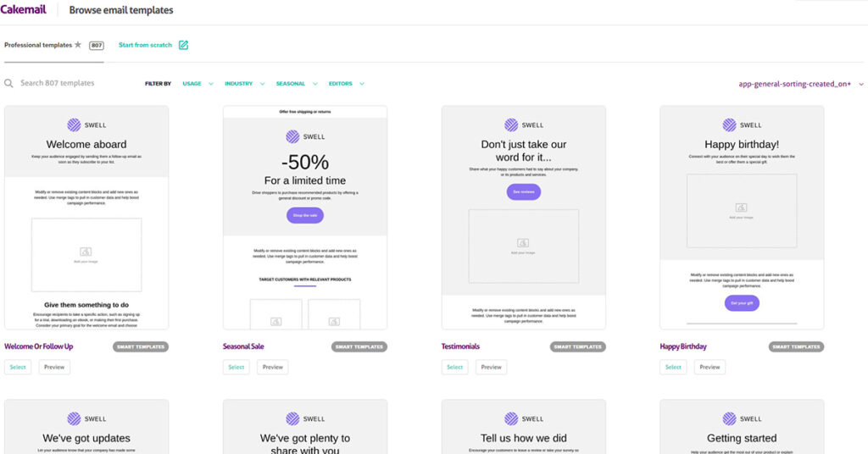
Task: Click the Testimonials template thumbnail
Action: pos(523,218)
